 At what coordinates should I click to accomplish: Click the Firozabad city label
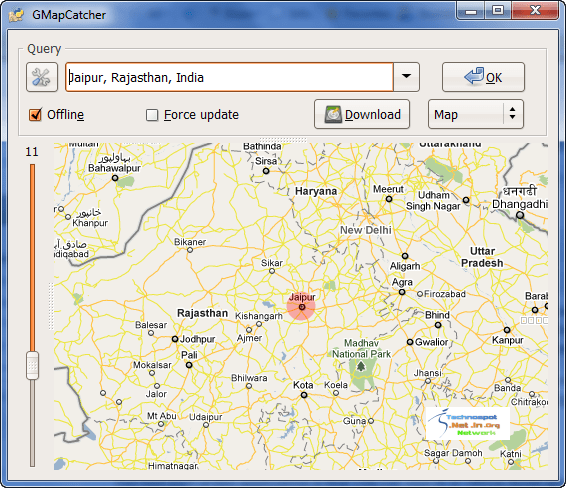(445, 294)
